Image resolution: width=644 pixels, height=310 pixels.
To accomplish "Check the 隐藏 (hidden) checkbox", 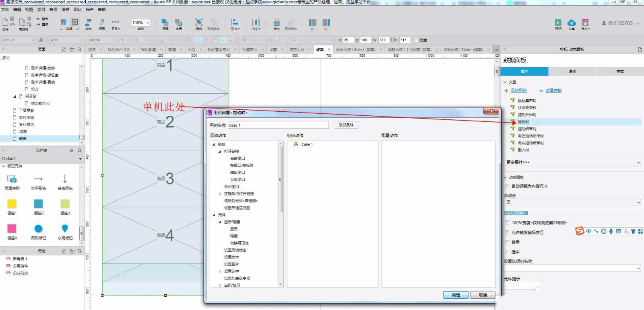I will [416, 40].
